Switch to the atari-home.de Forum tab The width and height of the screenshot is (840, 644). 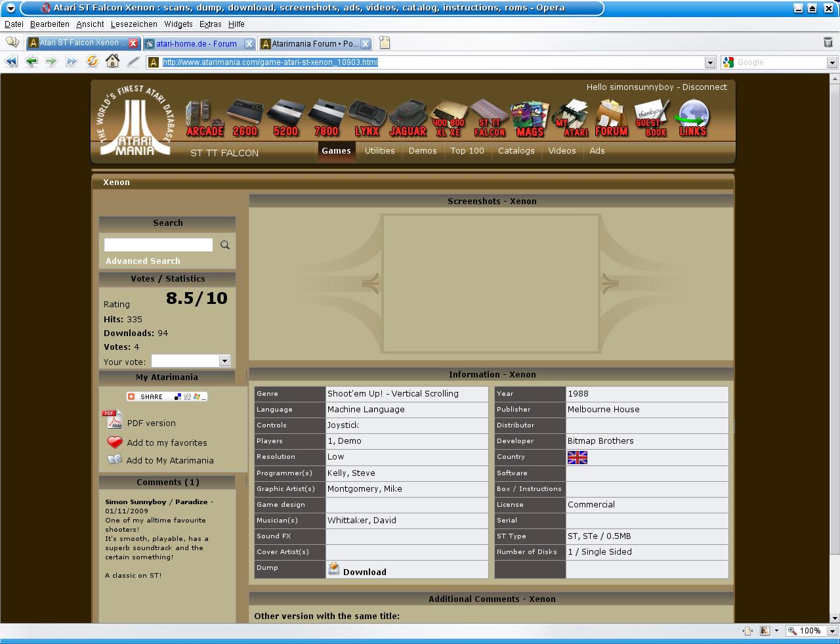click(x=199, y=43)
